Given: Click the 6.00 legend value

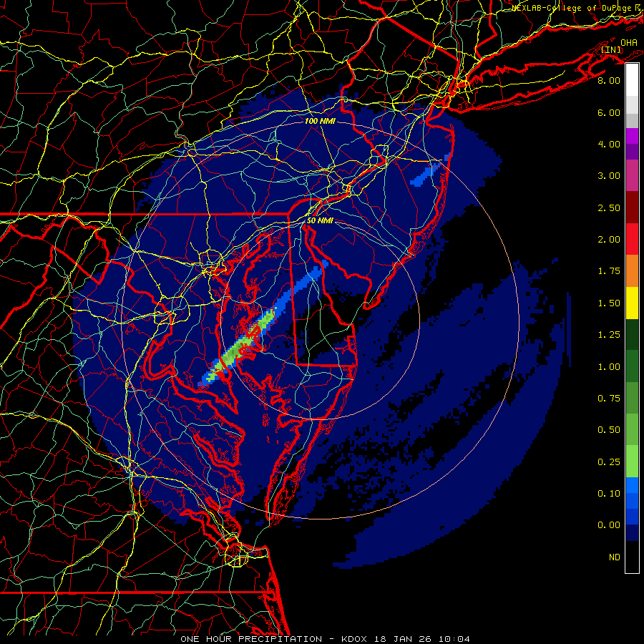Looking at the screenshot, I should 609,112.
